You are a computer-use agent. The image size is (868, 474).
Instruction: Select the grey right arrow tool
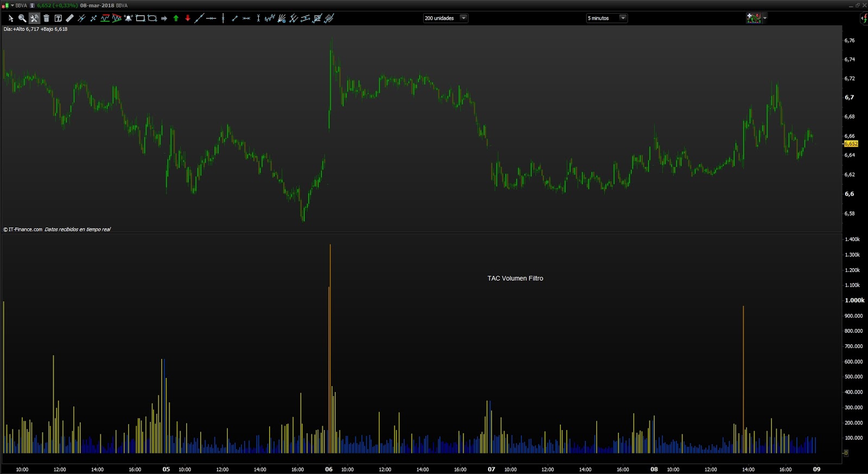pos(164,18)
